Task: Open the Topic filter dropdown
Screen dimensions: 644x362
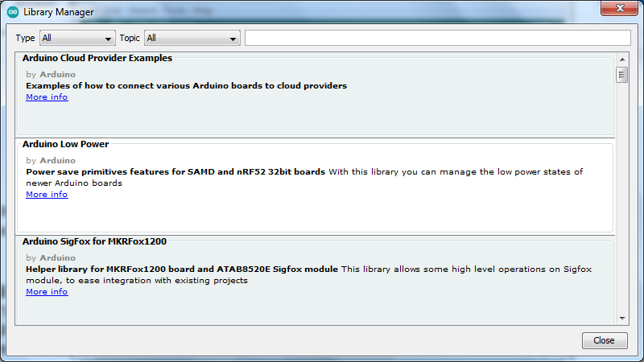Action: [x=192, y=38]
